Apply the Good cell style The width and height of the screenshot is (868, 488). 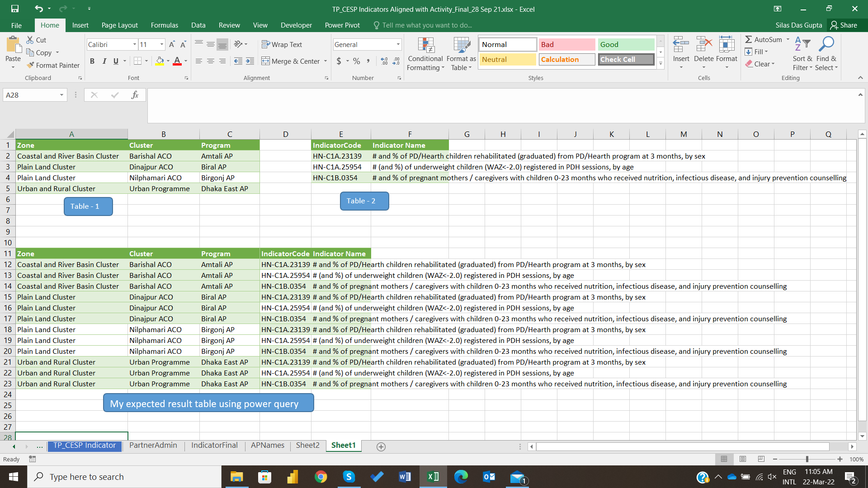(x=626, y=44)
